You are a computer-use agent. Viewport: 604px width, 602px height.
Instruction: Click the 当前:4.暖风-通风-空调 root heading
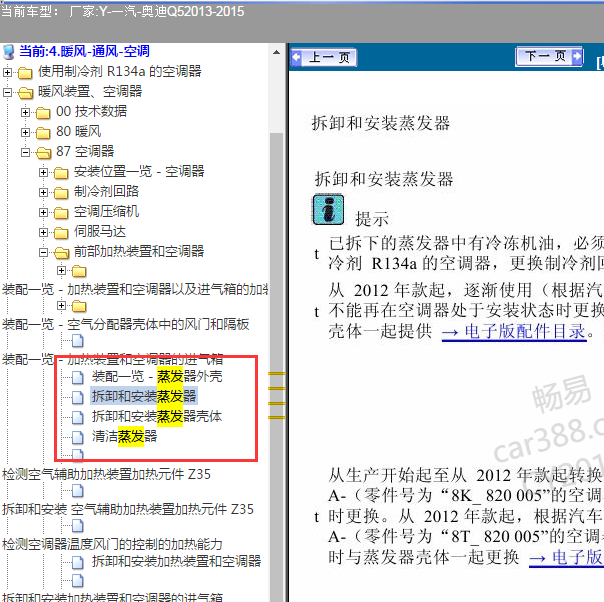[84, 51]
